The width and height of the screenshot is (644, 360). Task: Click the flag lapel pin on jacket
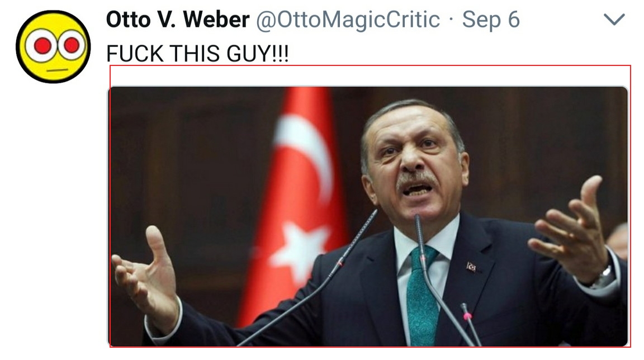coord(471,267)
